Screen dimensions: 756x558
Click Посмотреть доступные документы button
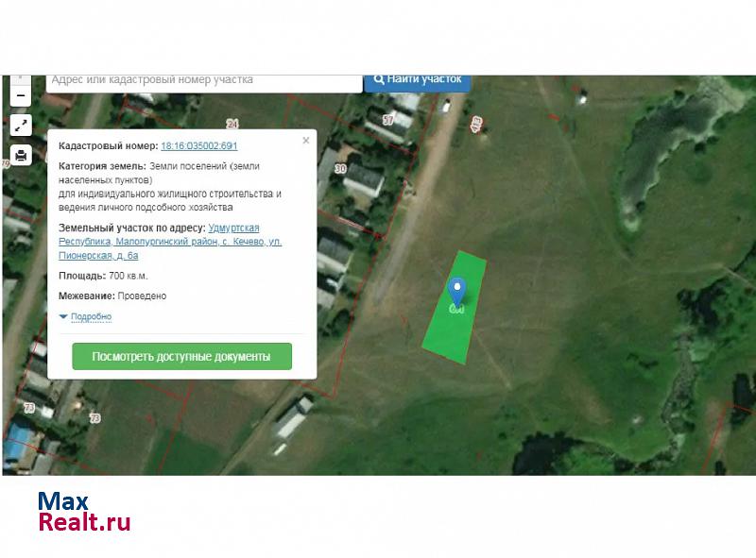pos(181,357)
